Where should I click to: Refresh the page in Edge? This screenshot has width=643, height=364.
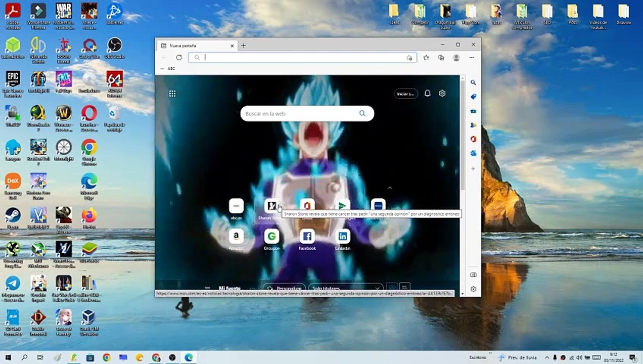coord(179,58)
